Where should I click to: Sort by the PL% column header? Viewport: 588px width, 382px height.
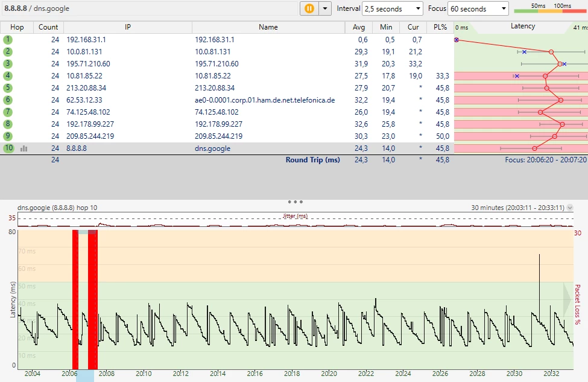(440, 27)
